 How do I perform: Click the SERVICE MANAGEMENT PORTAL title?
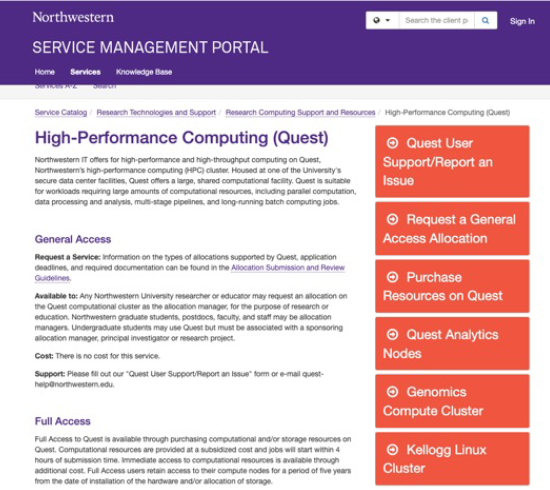coord(150,48)
